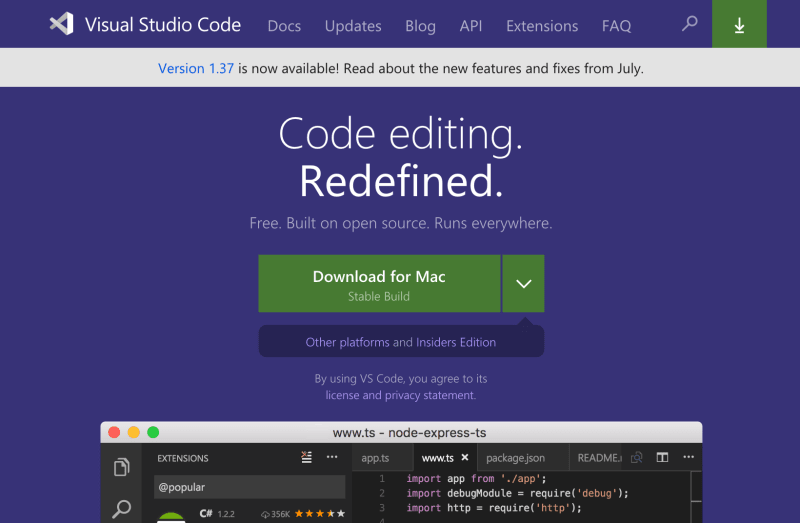
Task: Open the Extensions nav item
Action: [542, 26]
